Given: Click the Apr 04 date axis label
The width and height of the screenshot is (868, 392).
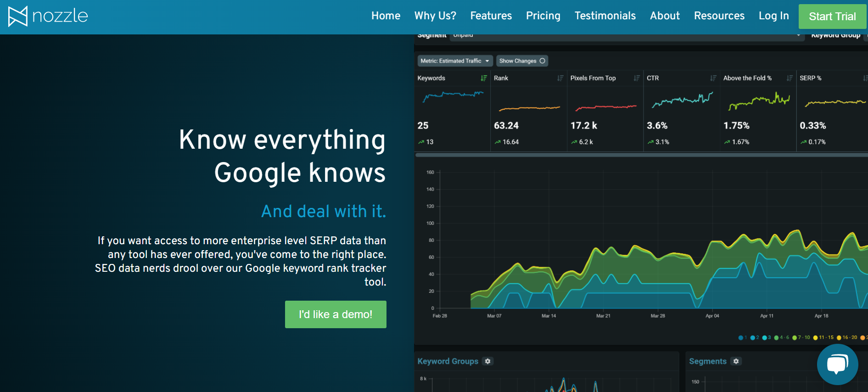Looking at the screenshot, I should click(712, 316).
